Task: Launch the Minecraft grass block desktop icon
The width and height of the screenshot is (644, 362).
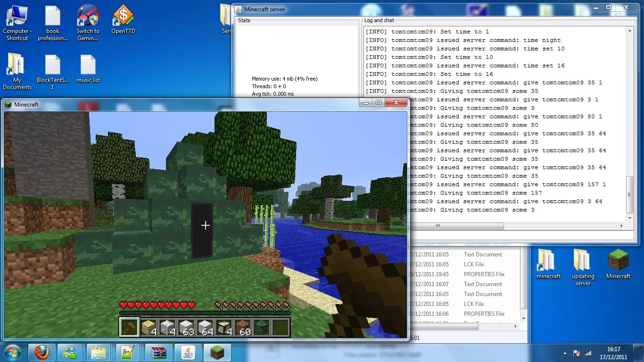Action: pos(618,264)
